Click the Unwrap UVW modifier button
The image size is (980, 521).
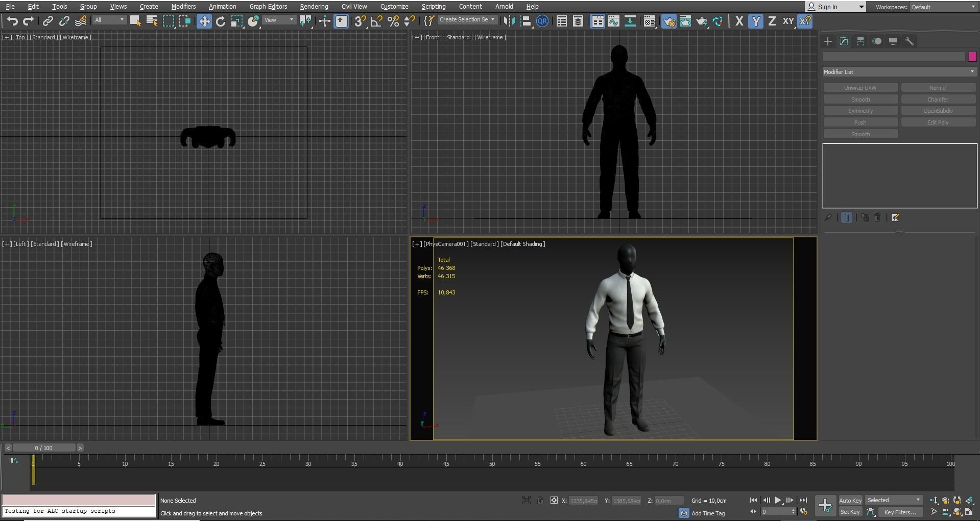861,88
